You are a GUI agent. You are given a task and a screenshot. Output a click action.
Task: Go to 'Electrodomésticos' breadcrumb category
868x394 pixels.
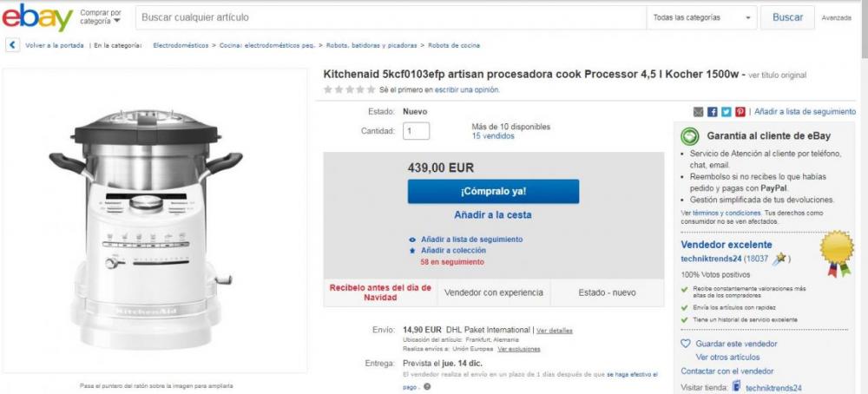[181, 45]
